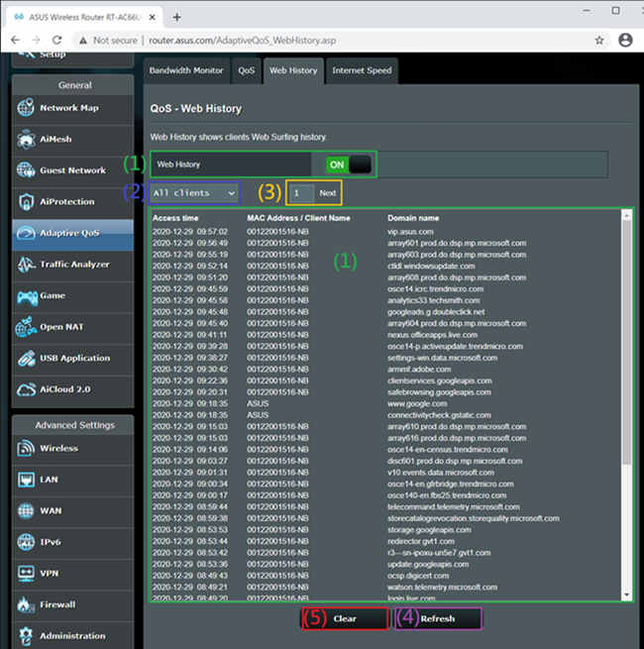This screenshot has height=649, width=644.
Task: Open USB Application icon
Action: [26, 358]
